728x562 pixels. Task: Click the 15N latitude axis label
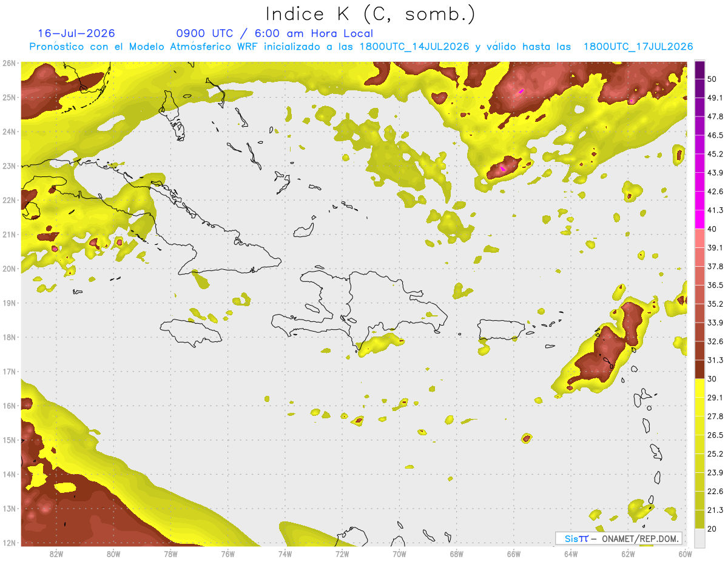pos(9,440)
